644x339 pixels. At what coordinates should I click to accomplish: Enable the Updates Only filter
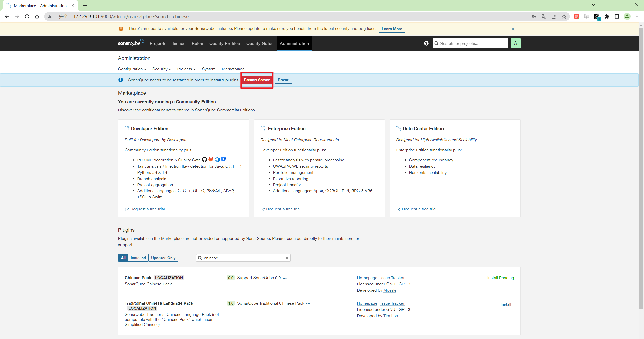[163, 258]
